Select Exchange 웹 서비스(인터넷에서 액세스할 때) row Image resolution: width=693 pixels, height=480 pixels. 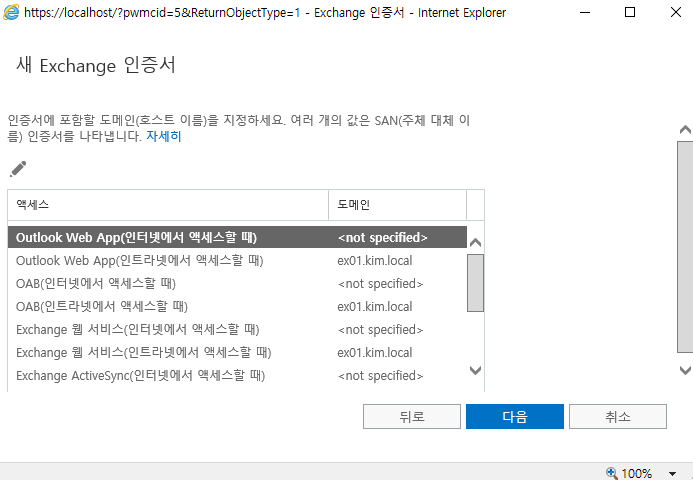(x=237, y=329)
